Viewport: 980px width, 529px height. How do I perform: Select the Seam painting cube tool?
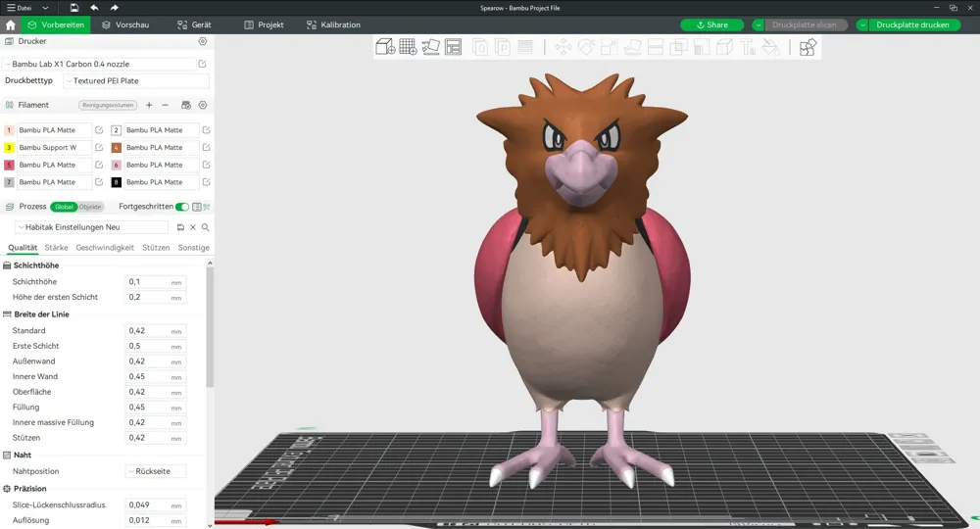(x=724, y=47)
